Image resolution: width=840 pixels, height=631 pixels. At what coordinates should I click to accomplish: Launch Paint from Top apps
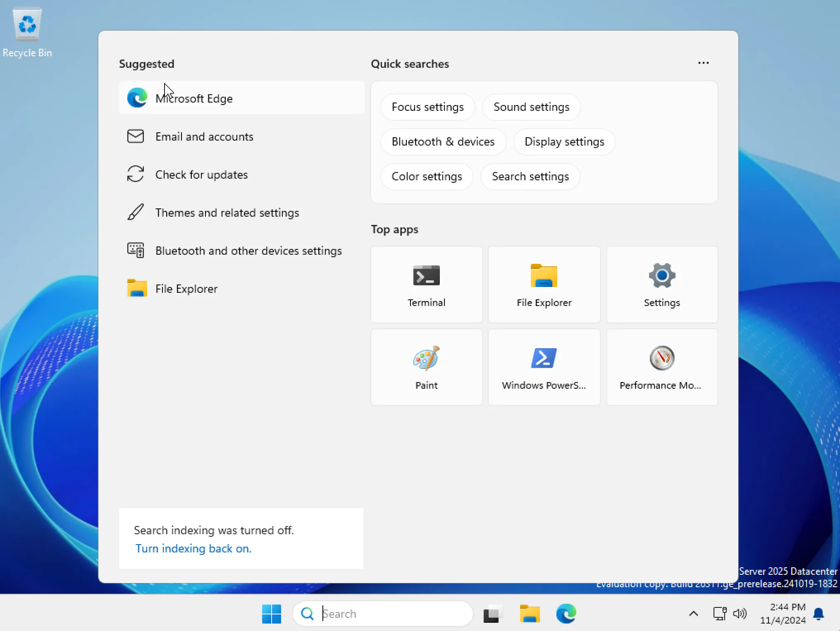[426, 367]
